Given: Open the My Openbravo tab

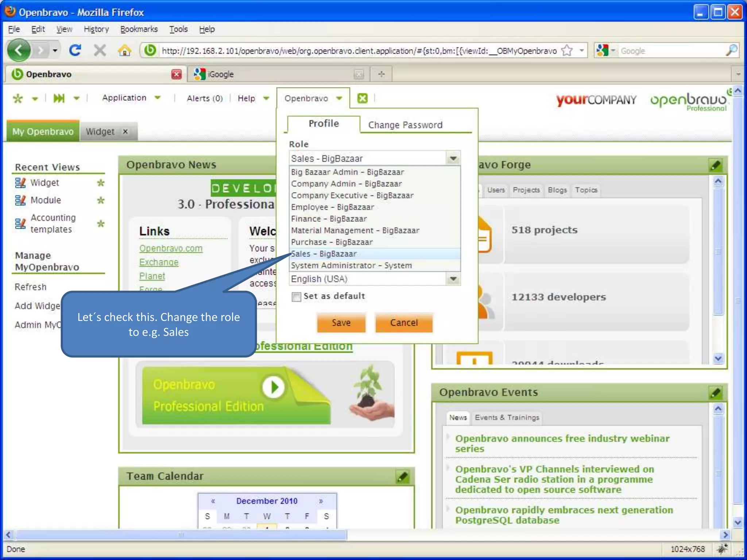Looking at the screenshot, I should 43,131.
